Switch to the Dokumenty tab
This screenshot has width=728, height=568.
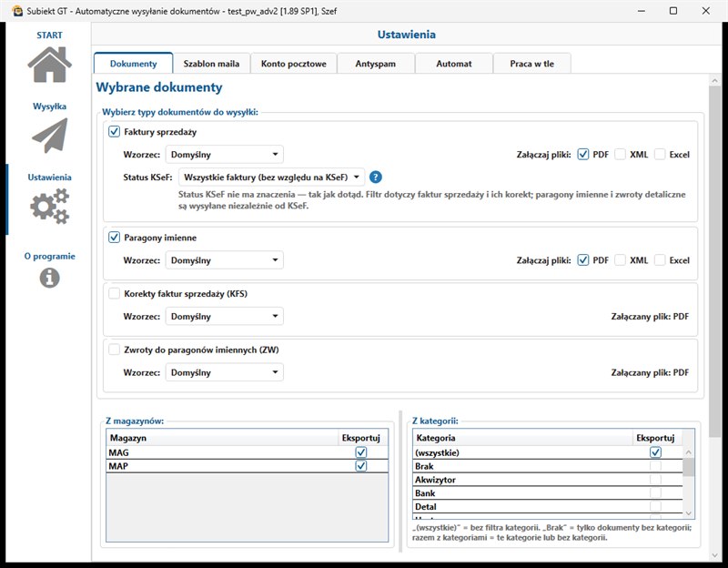pyautogui.click(x=133, y=63)
